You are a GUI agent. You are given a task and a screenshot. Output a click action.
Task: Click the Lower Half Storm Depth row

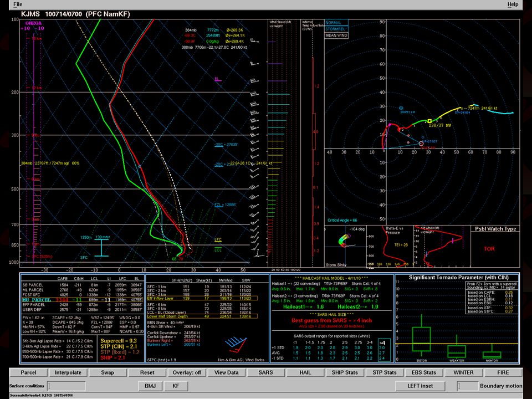[x=202, y=316]
